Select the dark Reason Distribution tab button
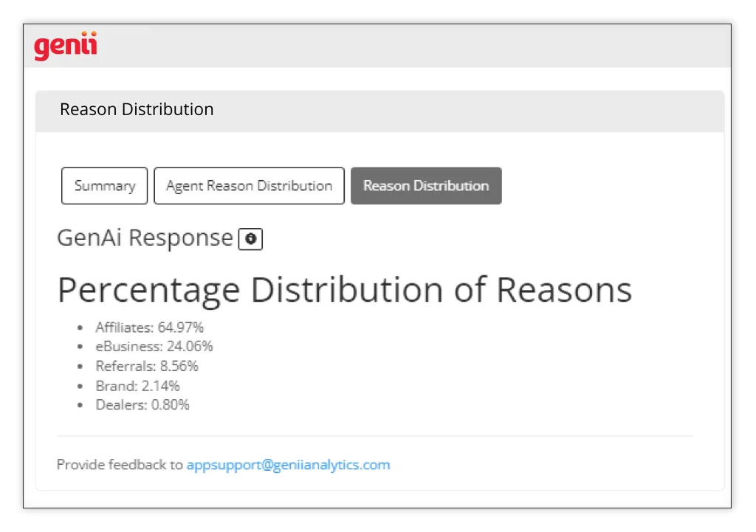The height and width of the screenshot is (532, 756). pyautogui.click(x=426, y=186)
